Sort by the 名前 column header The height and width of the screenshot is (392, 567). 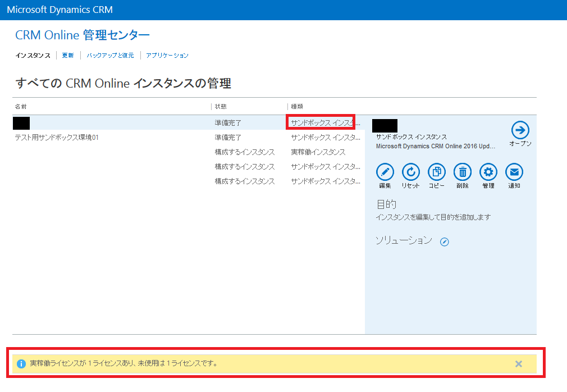(x=21, y=106)
